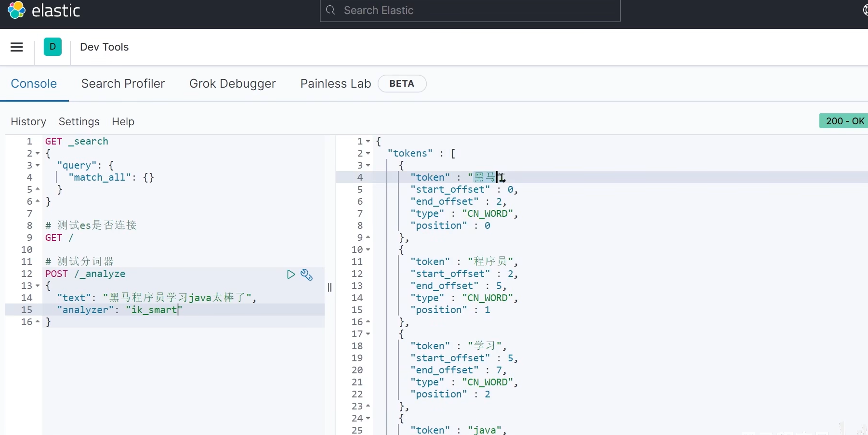Viewport: 868px width, 435px height.
Task: Click the comment # 测试es是否连接
Action: (x=91, y=225)
